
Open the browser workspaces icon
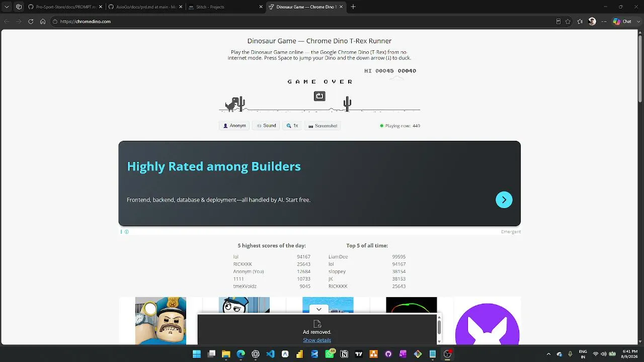click(x=19, y=7)
